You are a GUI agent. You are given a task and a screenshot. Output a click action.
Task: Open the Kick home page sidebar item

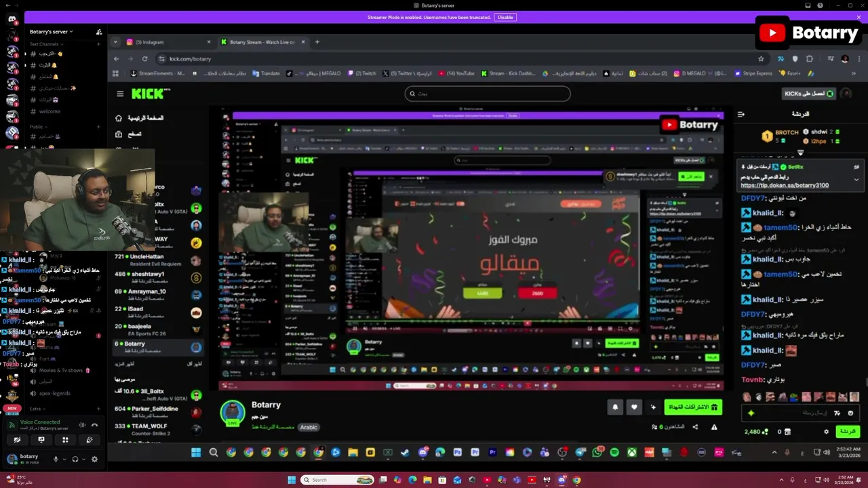point(139,118)
